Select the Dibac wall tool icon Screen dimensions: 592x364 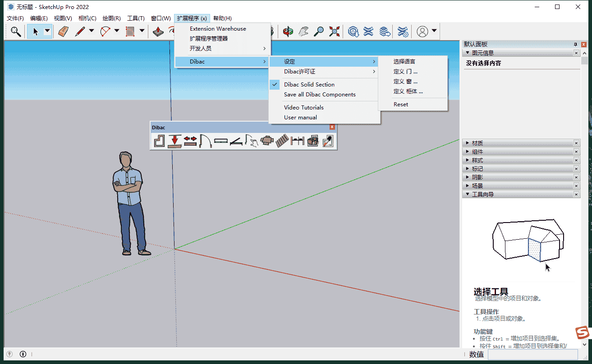click(159, 141)
